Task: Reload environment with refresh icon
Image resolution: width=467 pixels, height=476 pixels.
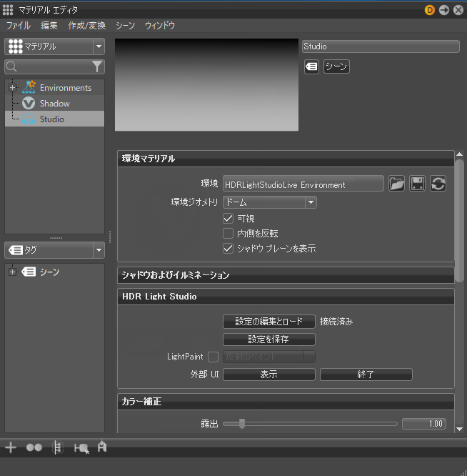Action: click(x=438, y=184)
